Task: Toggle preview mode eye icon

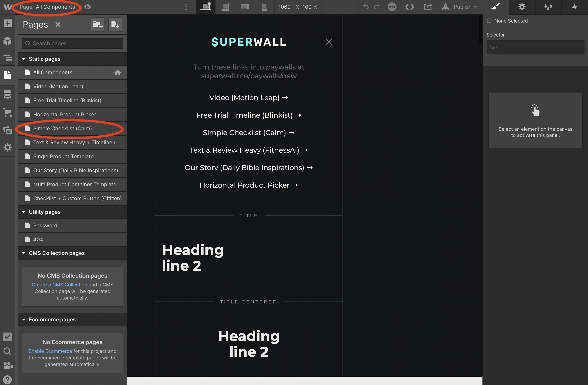Action: pos(88,7)
